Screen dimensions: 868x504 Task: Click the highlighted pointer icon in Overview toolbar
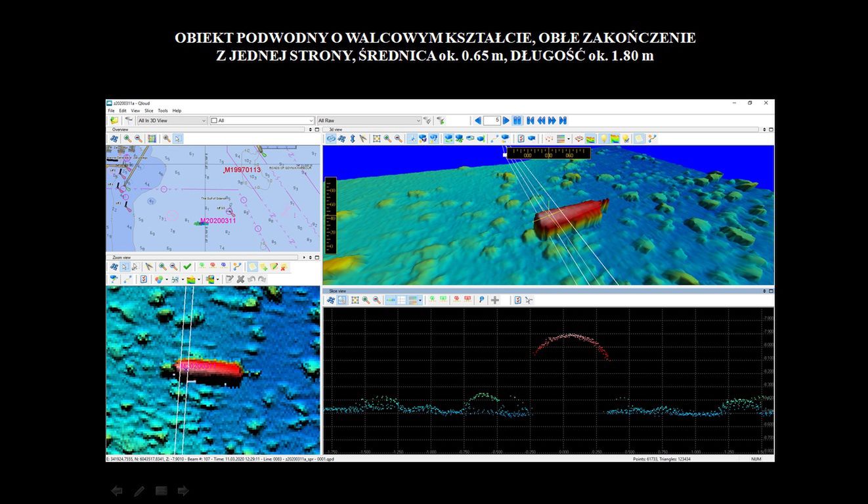coord(178,139)
